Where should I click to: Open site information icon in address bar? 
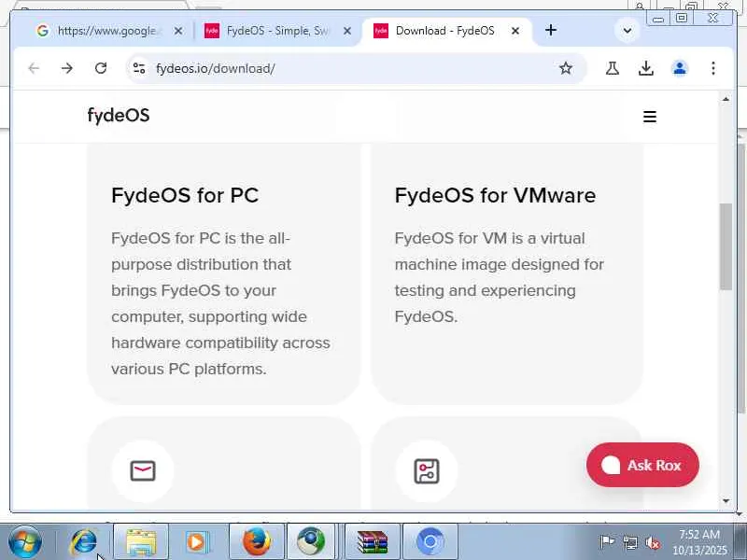(139, 68)
